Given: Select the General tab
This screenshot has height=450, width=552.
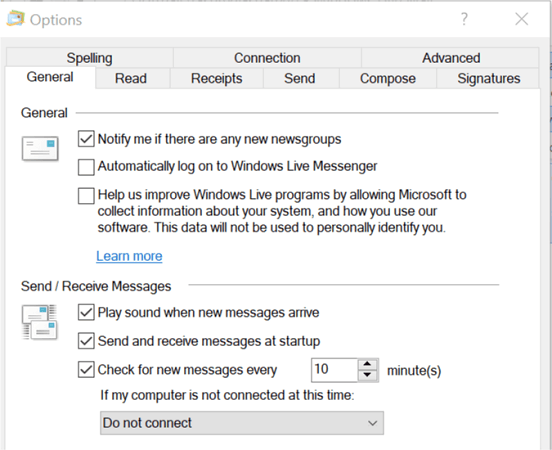Looking at the screenshot, I should click(50, 77).
